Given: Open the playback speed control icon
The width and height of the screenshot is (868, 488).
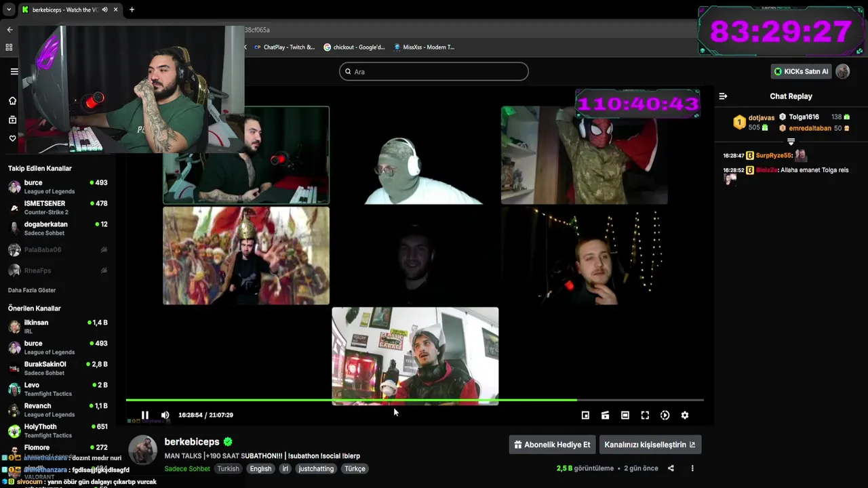Looking at the screenshot, I should click(x=665, y=415).
